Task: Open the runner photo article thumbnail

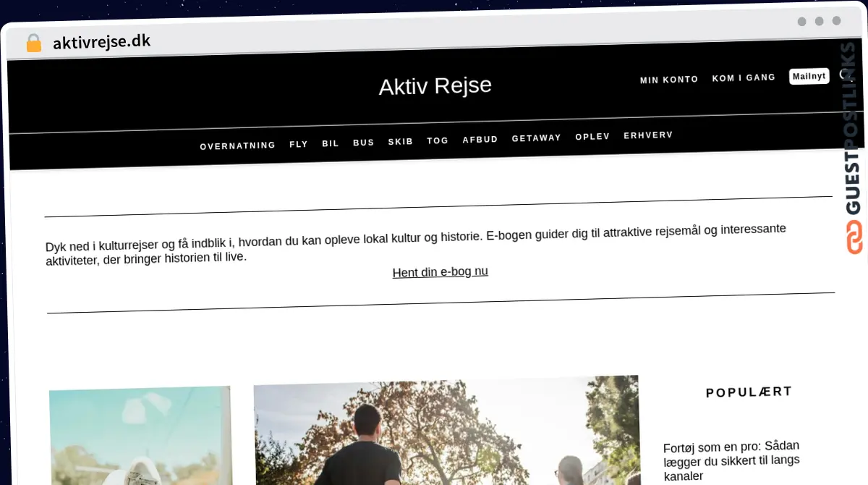Action: point(446,431)
